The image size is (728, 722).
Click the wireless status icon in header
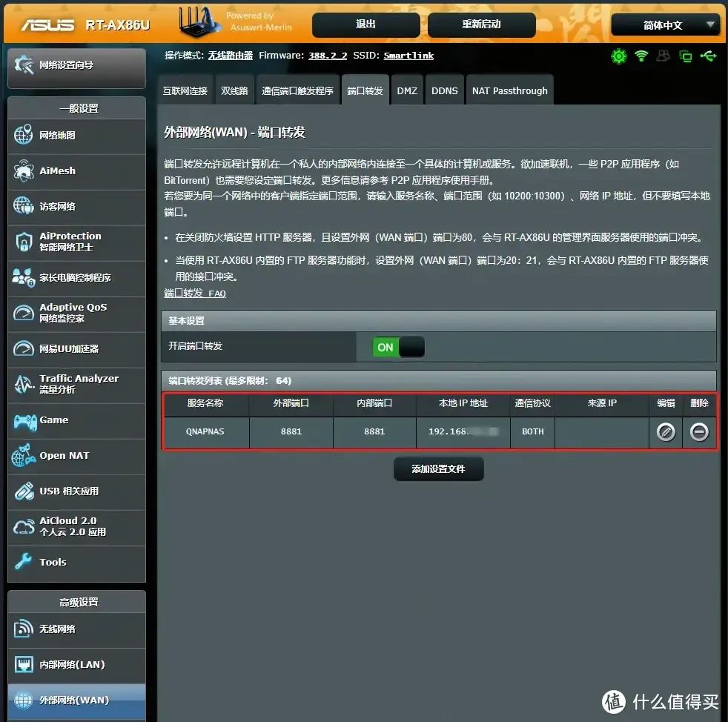click(x=641, y=56)
